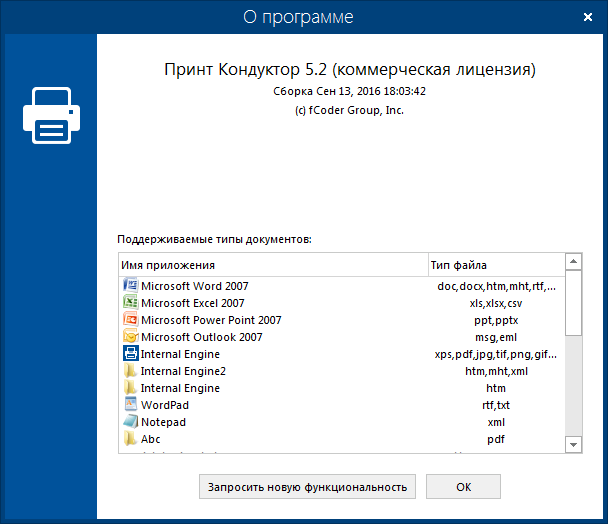
Task: Click the large printer logo in sidebar
Action: click(x=49, y=116)
